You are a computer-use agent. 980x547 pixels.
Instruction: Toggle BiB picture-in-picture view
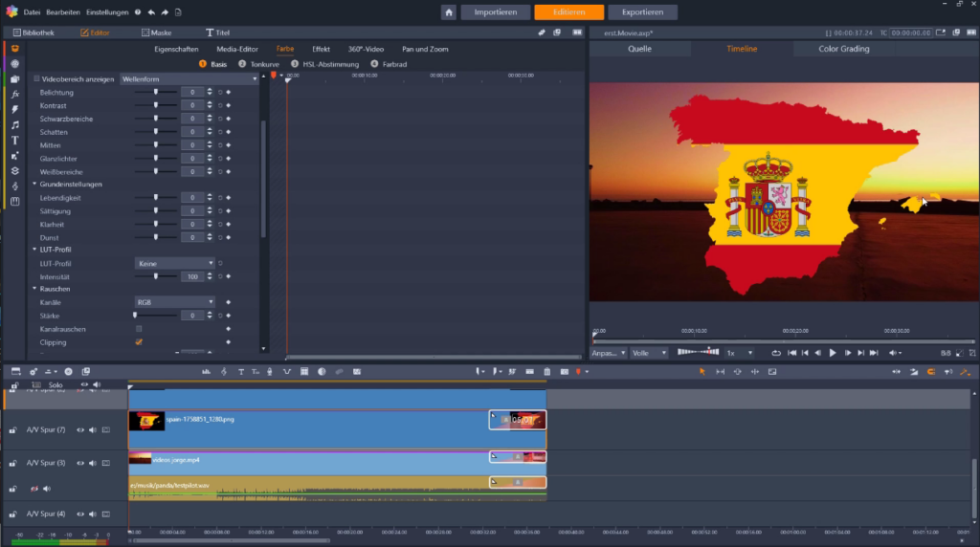946,353
